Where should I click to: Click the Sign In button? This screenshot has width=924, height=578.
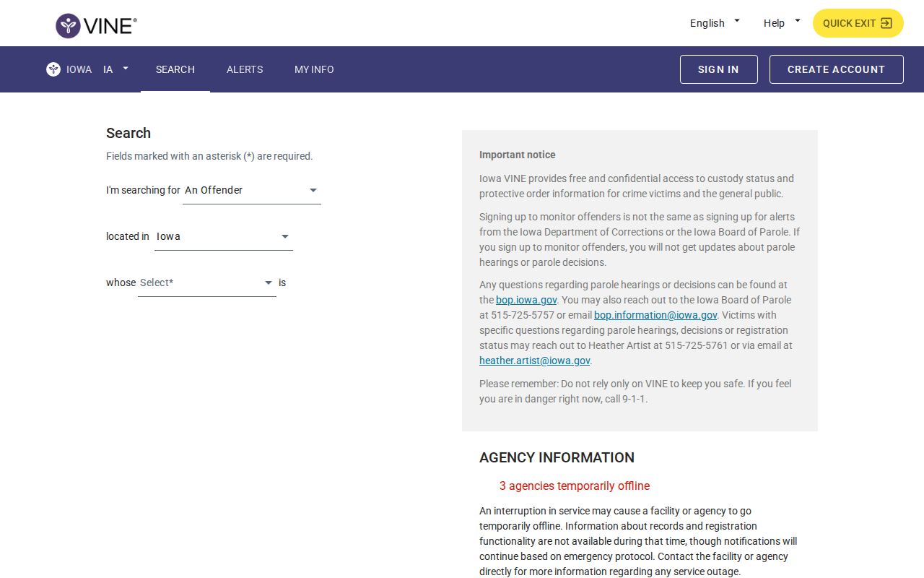pos(718,69)
